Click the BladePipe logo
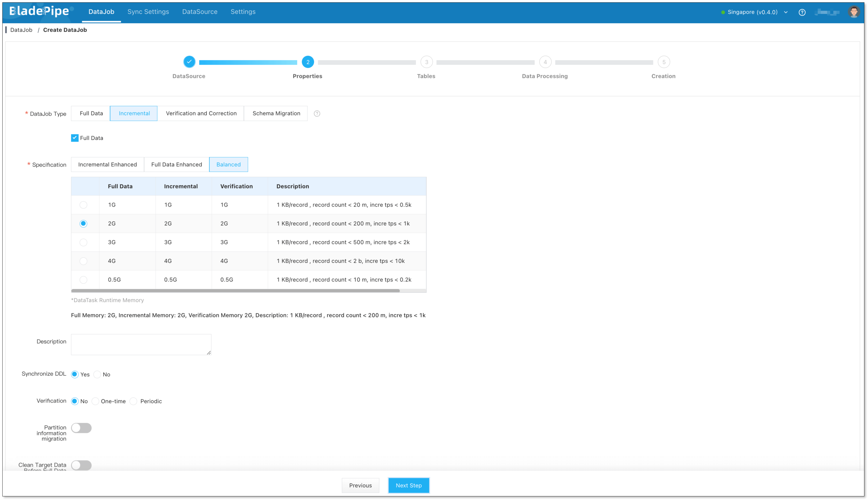The height and width of the screenshot is (500, 868). coord(40,11)
